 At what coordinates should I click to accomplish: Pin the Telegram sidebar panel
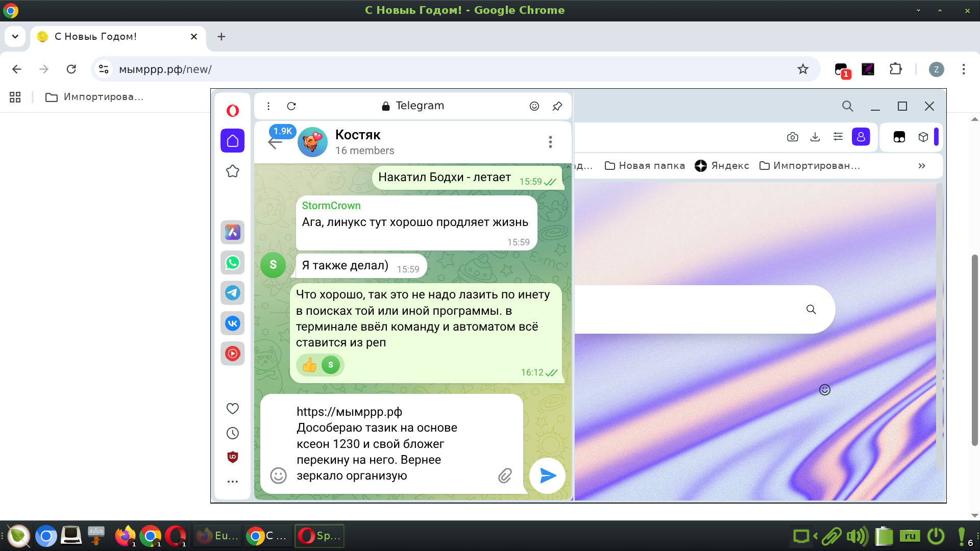[x=557, y=106]
